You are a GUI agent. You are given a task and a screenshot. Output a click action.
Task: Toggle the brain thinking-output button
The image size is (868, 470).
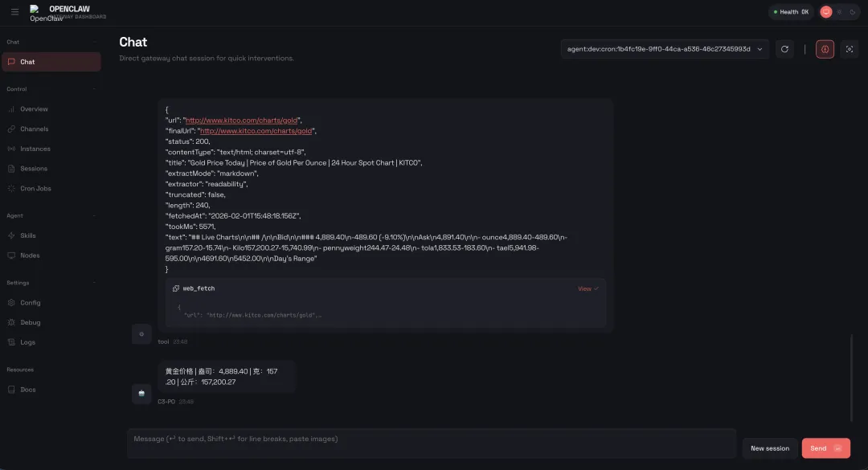click(825, 49)
